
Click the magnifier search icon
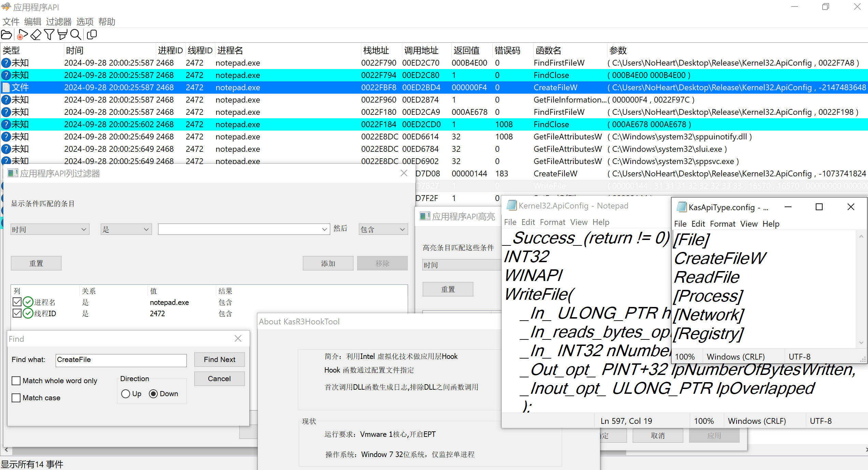75,35
